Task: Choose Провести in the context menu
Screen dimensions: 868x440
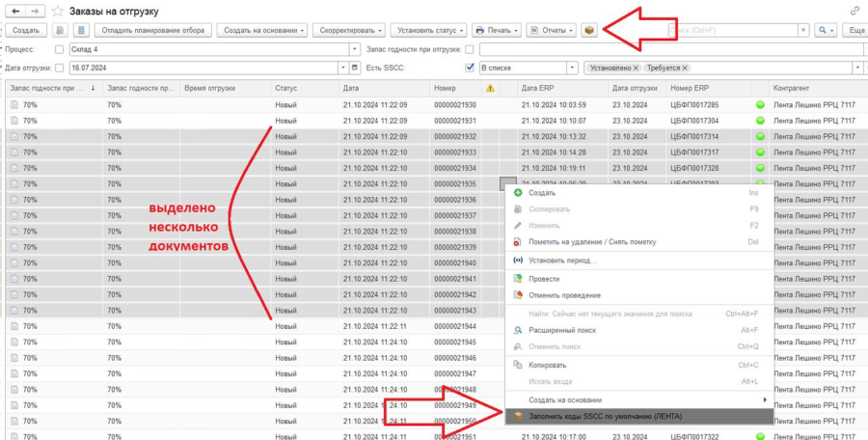Action: 543,279
